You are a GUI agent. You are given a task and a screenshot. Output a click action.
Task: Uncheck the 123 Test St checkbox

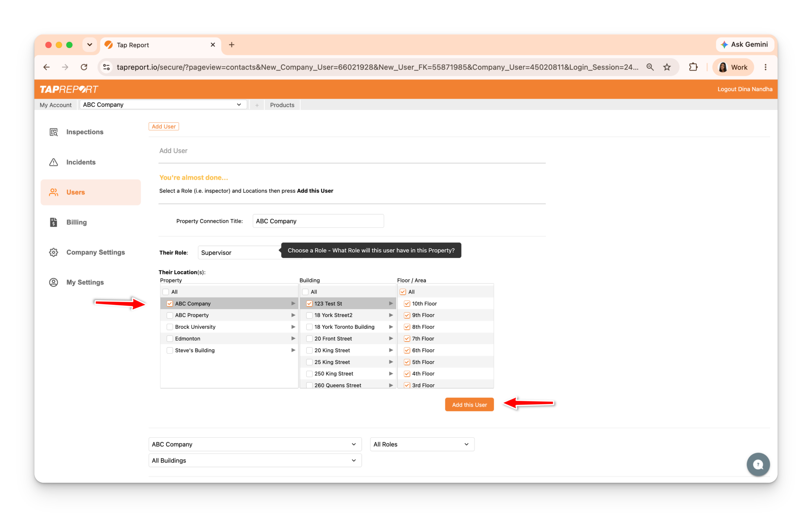pos(309,304)
